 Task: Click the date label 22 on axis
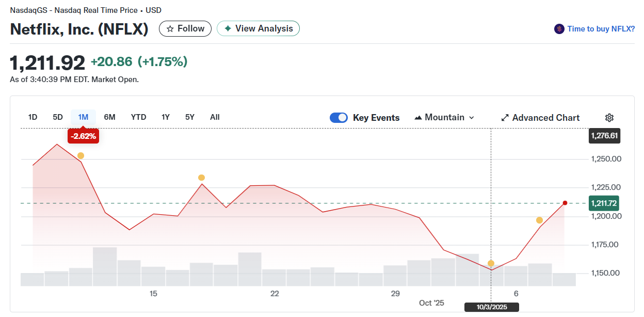[275, 294]
